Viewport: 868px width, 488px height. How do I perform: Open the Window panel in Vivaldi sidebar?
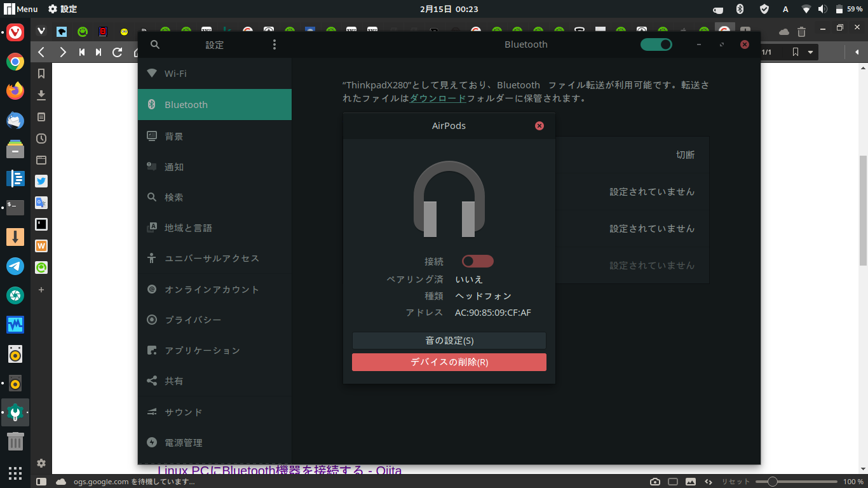41,160
